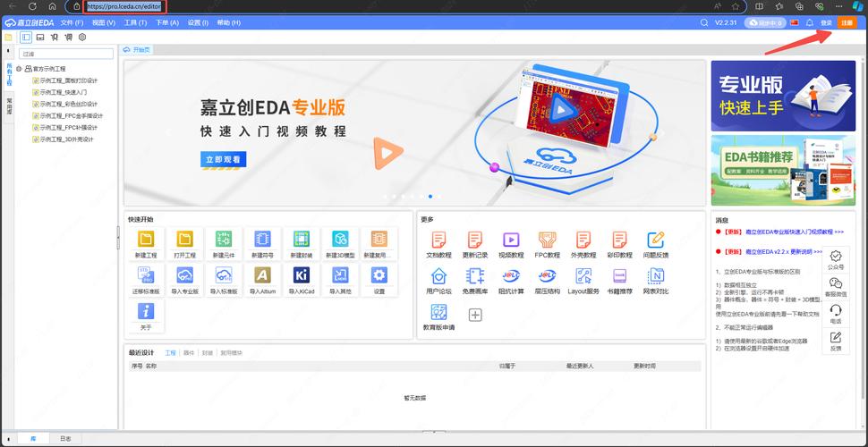Open the 视图 (V) menu
This screenshot has height=447, width=868.
104,22
